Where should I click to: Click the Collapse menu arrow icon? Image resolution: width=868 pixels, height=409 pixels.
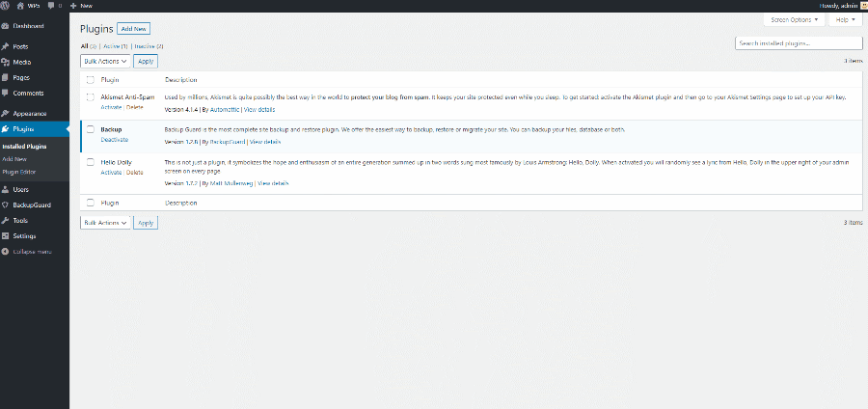coord(5,251)
